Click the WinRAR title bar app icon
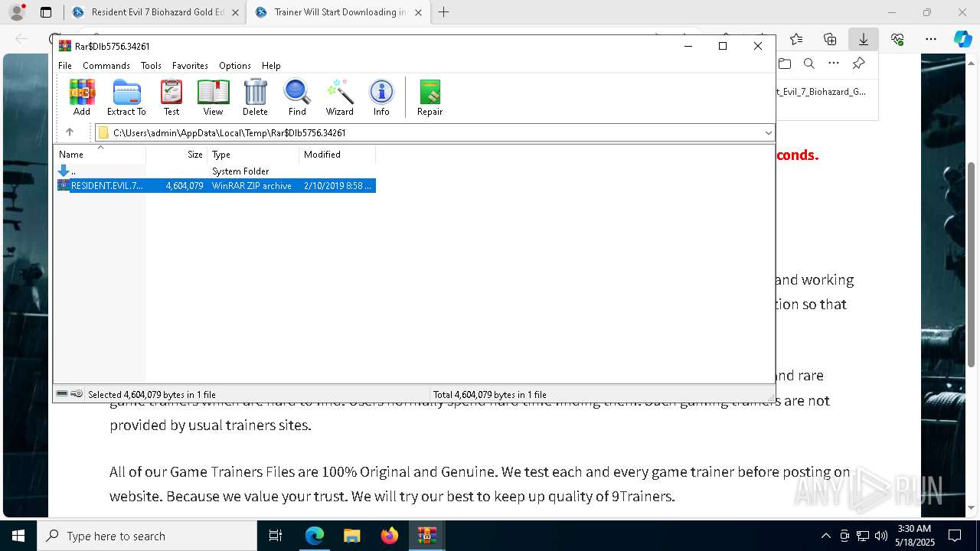 click(65, 46)
